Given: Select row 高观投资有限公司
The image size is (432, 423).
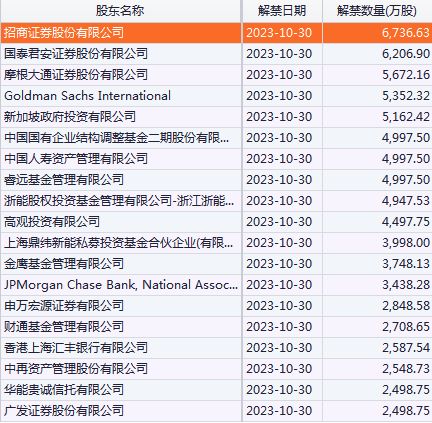Looking at the screenshot, I should [216, 222].
